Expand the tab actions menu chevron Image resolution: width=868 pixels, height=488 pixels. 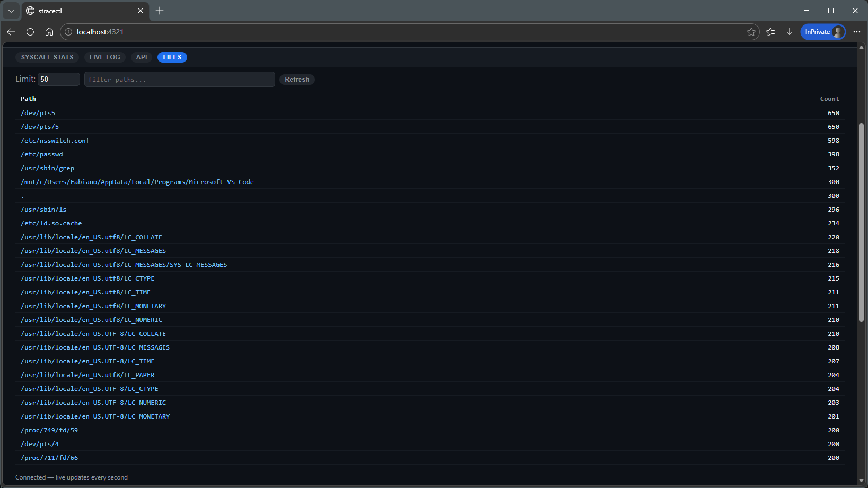coord(11,11)
